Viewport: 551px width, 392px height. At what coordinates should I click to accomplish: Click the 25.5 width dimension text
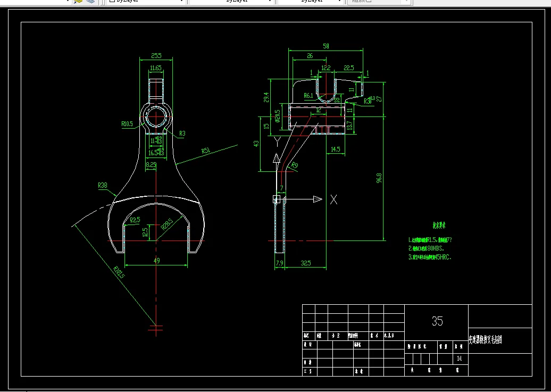pos(156,55)
